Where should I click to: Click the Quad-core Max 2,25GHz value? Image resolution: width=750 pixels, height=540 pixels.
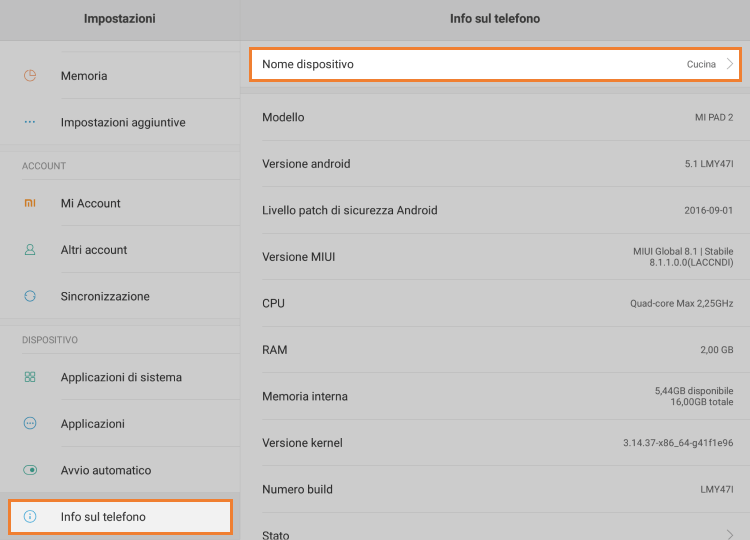pyautogui.click(x=682, y=303)
